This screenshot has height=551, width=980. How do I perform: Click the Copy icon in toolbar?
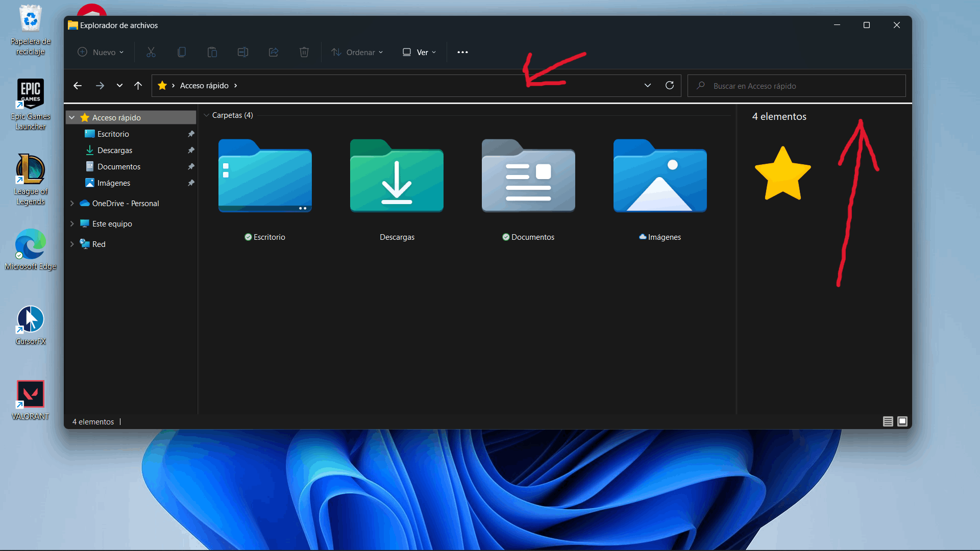[x=182, y=52]
